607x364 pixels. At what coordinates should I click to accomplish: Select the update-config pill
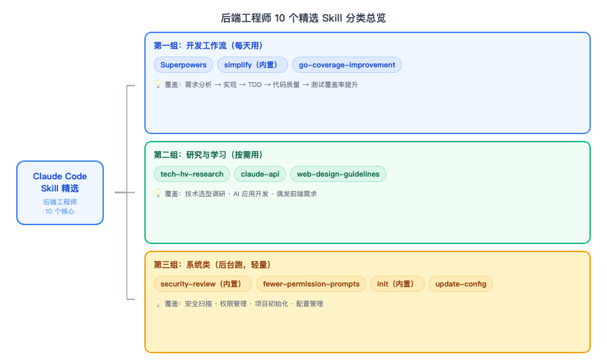pyautogui.click(x=461, y=284)
